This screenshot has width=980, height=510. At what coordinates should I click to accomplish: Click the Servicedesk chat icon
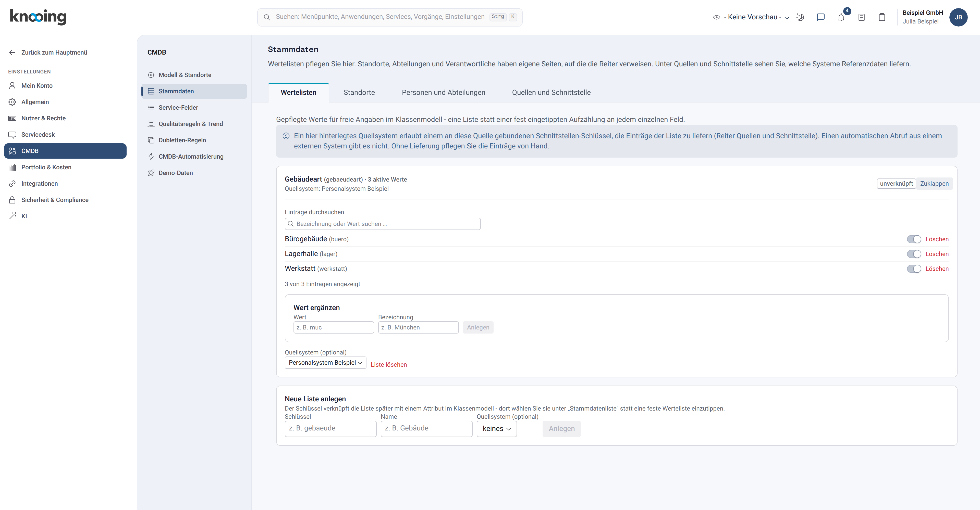pyautogui.click(x=12, y=135)
